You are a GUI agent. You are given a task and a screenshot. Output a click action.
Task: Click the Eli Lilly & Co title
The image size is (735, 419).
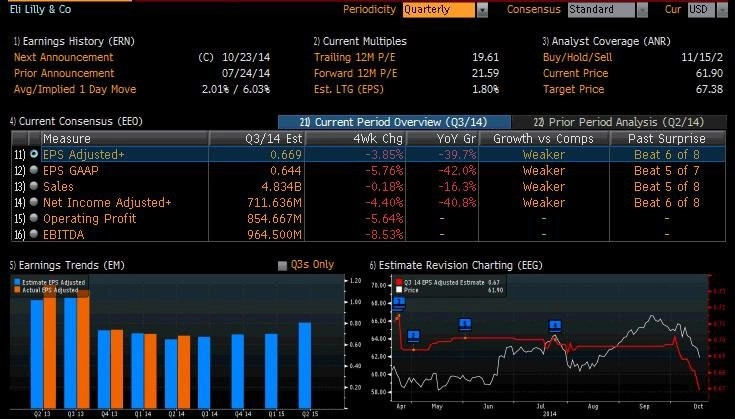[x=41, y=9]
